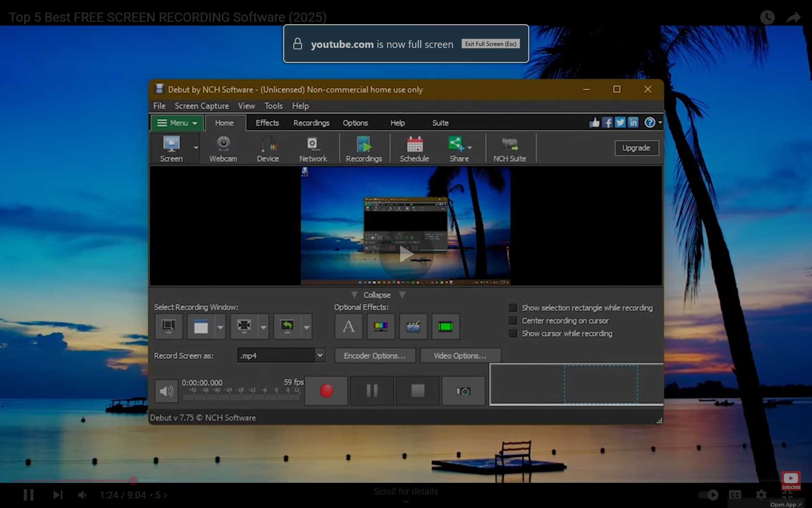Open the green screen effect button
This screenshot has height=508, width=812.
446,327
